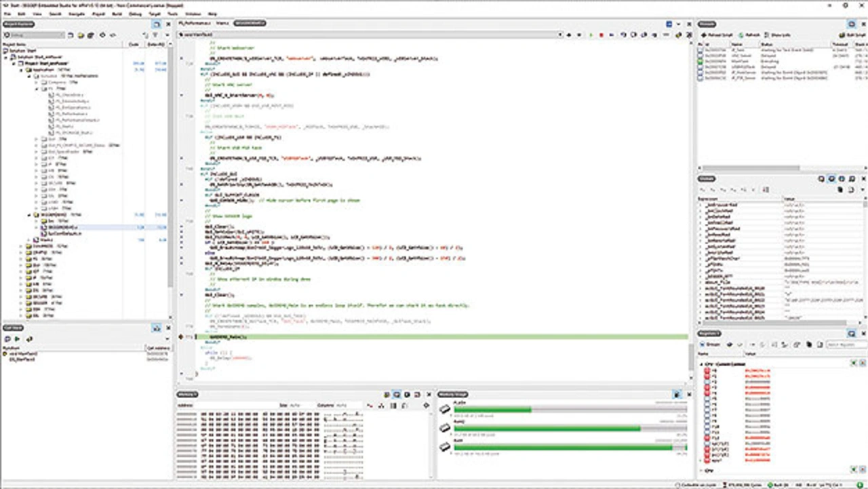Collapse the CPU - Current Context group
This screenshot has height=489, width=868.
click(702, 364)
